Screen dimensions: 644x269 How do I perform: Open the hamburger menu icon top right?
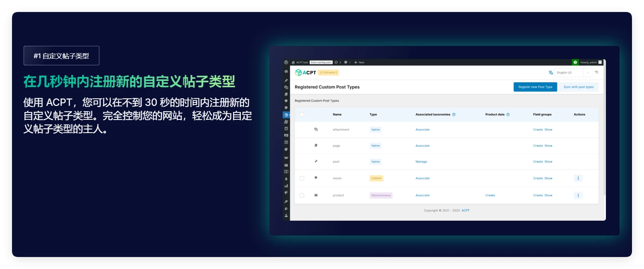click(x=596, y=72)
